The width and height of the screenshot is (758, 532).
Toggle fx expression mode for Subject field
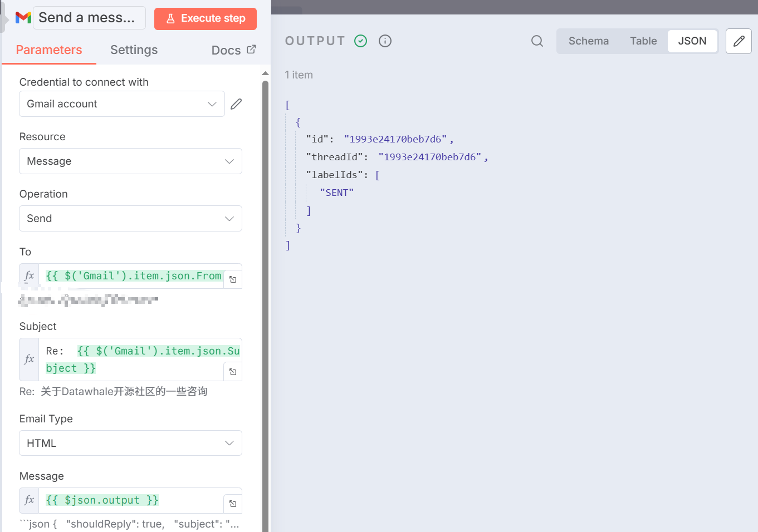(x=30, y=359)
